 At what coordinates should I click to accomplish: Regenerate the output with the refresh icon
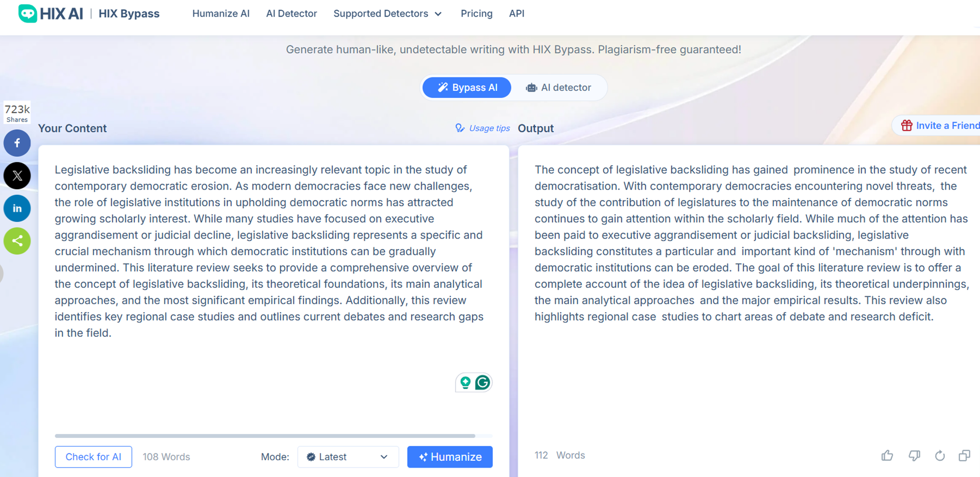tap(939, 455)
